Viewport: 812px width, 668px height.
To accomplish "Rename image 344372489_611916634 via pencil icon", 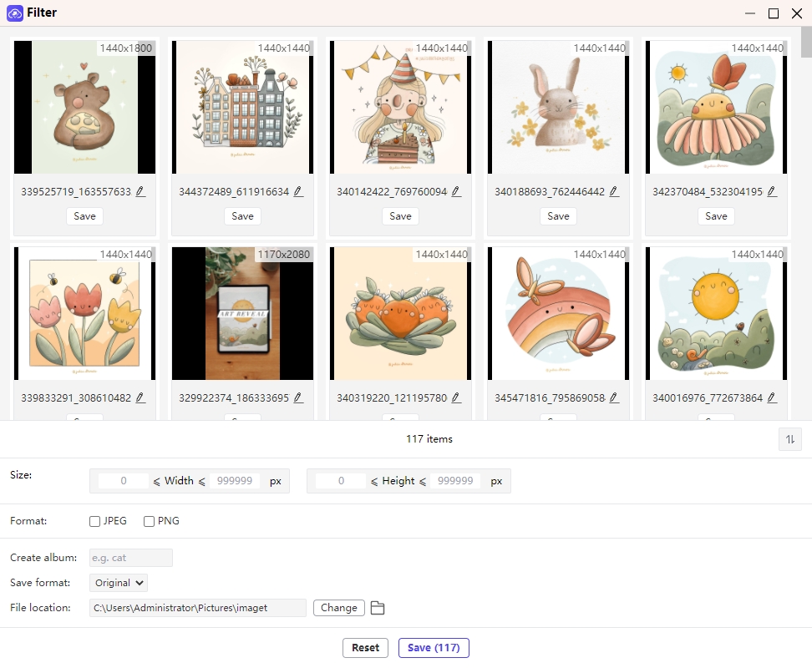I will click(x=298, y=191).
